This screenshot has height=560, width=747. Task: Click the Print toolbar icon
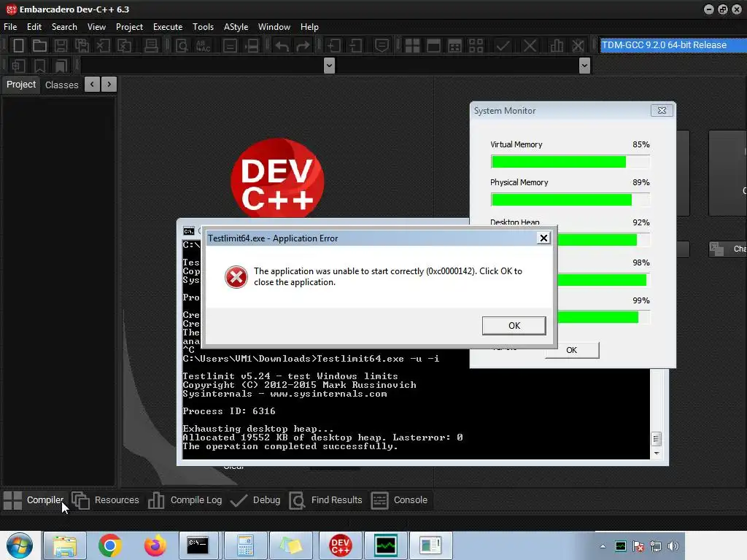point(151,46)
